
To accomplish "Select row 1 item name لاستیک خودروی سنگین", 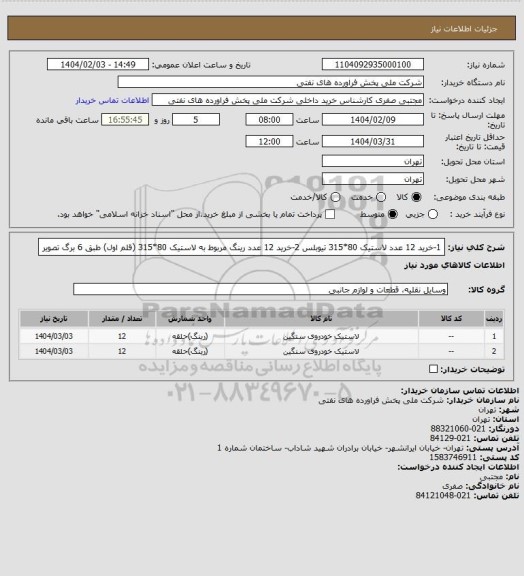I will click(x=321, y=336).
